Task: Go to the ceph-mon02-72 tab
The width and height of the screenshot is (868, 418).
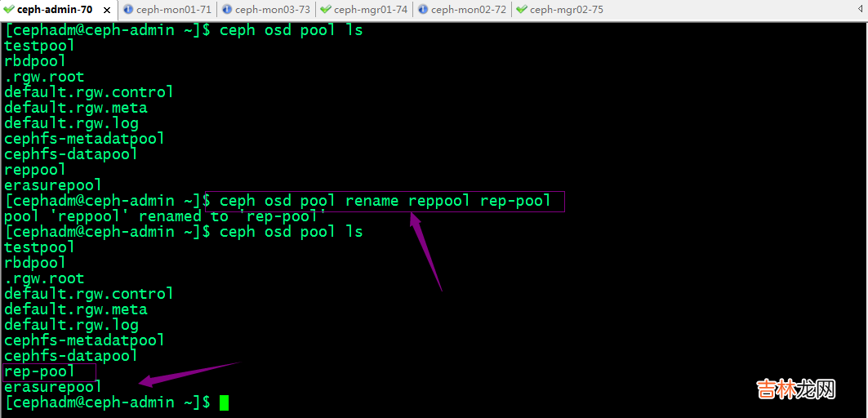Action: (468, 10)
